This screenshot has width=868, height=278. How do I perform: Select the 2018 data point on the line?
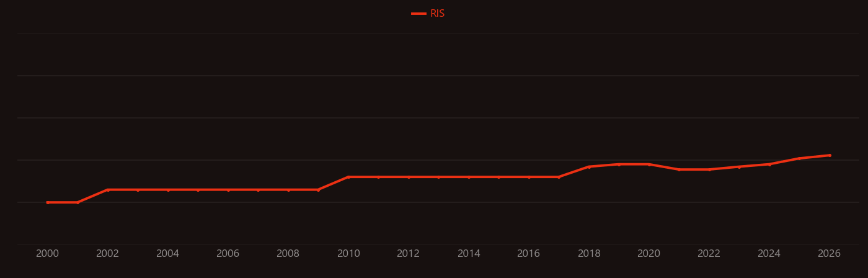(589, 166)
